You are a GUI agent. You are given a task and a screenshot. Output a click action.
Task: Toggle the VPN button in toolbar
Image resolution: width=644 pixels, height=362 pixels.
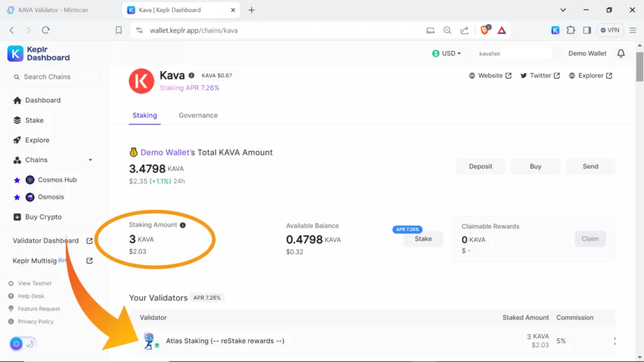609,30
